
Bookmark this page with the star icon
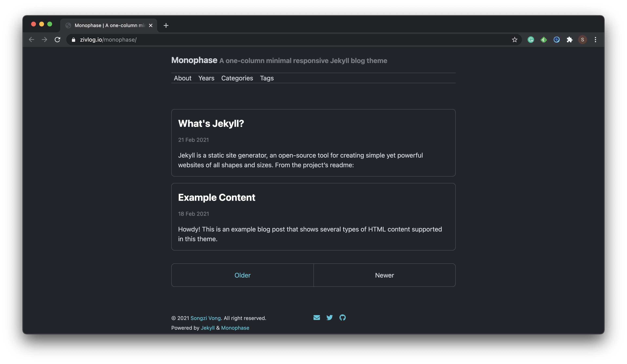click(514, 40)
